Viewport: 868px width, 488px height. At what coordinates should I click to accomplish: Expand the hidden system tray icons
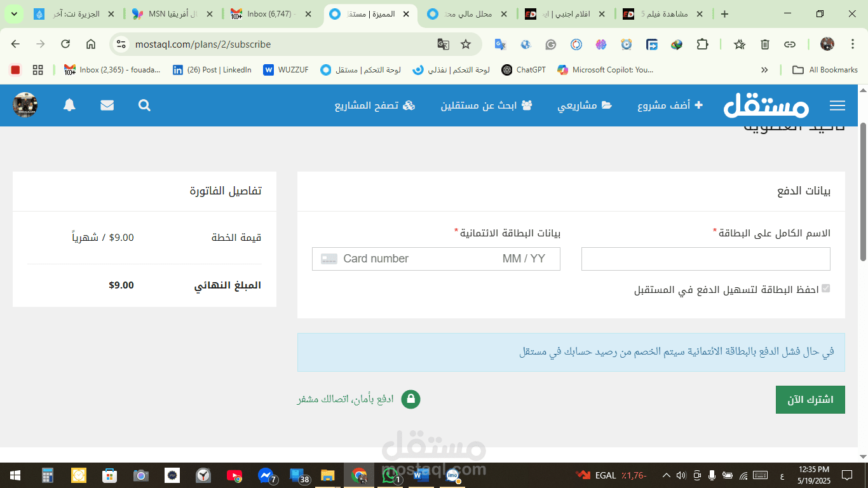click(x=666, y=475)
